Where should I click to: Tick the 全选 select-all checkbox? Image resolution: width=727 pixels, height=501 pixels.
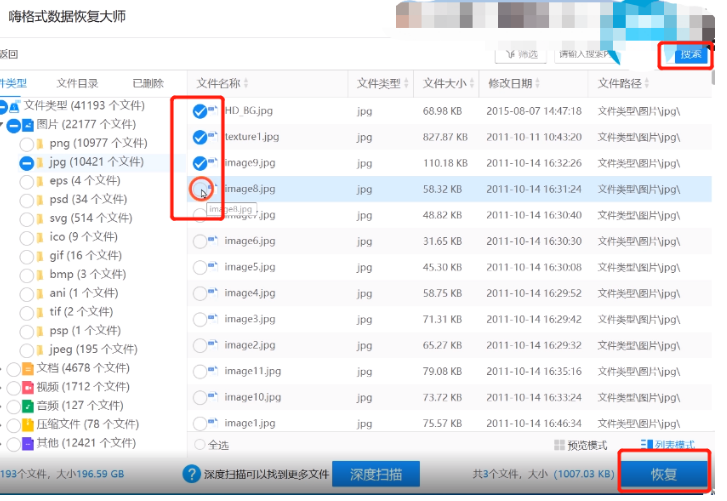click(x=199, y=445)
